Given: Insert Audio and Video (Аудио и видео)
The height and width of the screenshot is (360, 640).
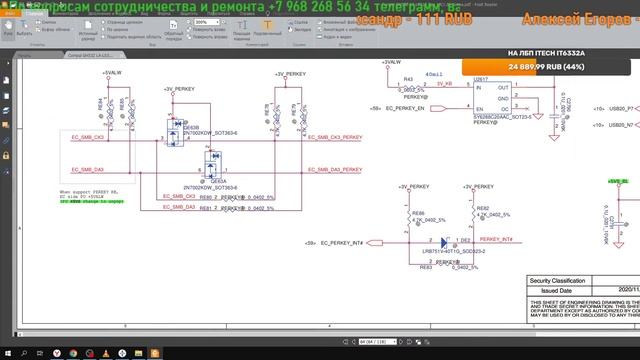Looking at the screenshot, I should [334, 37].
